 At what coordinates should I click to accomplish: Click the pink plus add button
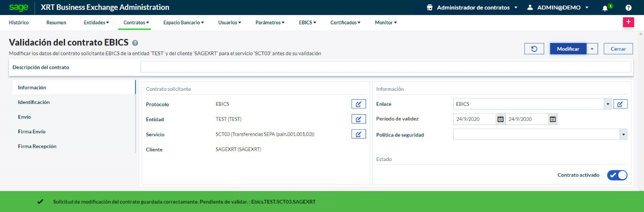628,22
